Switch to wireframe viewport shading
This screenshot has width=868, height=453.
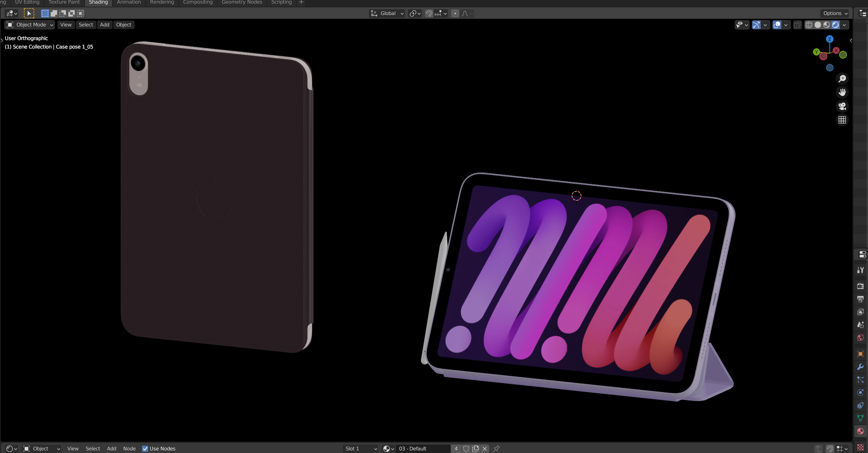[809, 25]
